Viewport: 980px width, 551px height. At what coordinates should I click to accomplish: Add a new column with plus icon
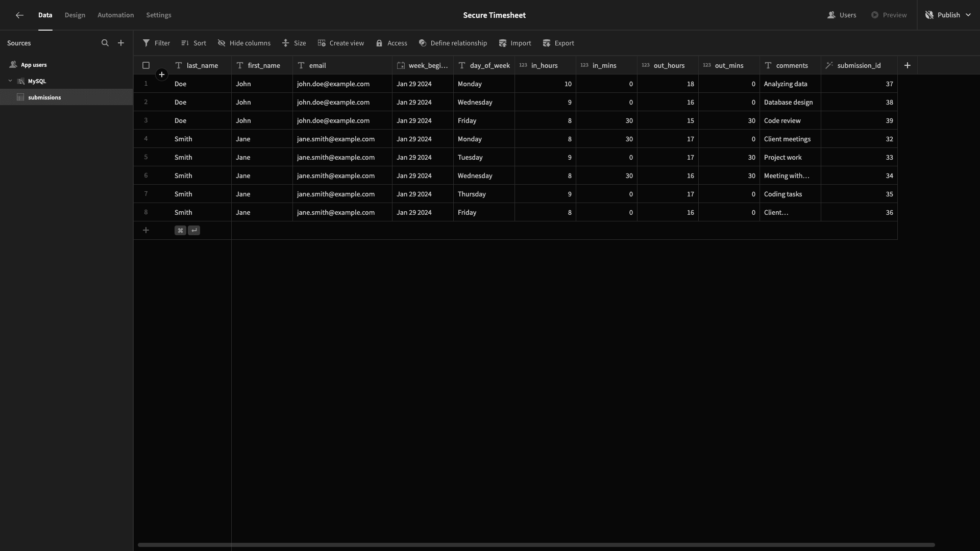(x=908, y=65)
